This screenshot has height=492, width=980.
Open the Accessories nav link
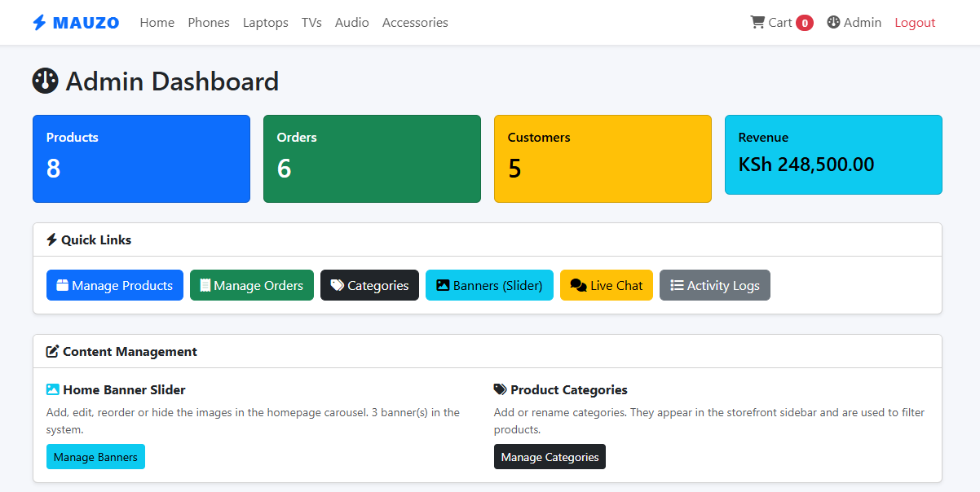click(x=415, y=23)
